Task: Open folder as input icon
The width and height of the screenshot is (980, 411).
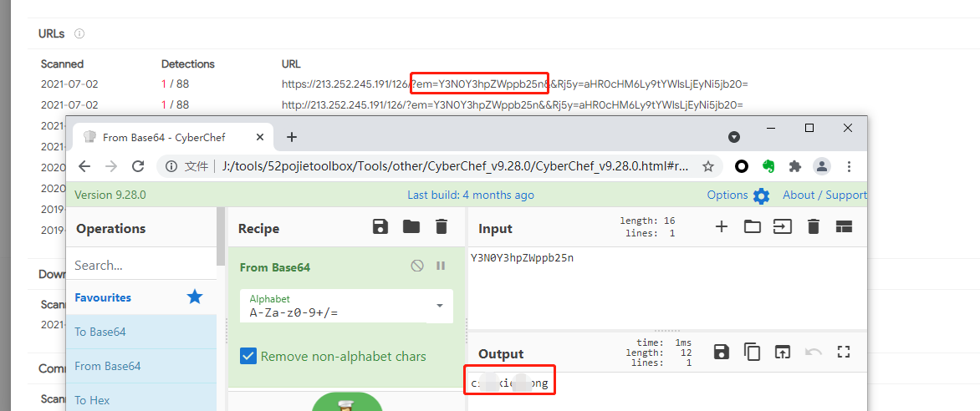Action: [753, 226]
